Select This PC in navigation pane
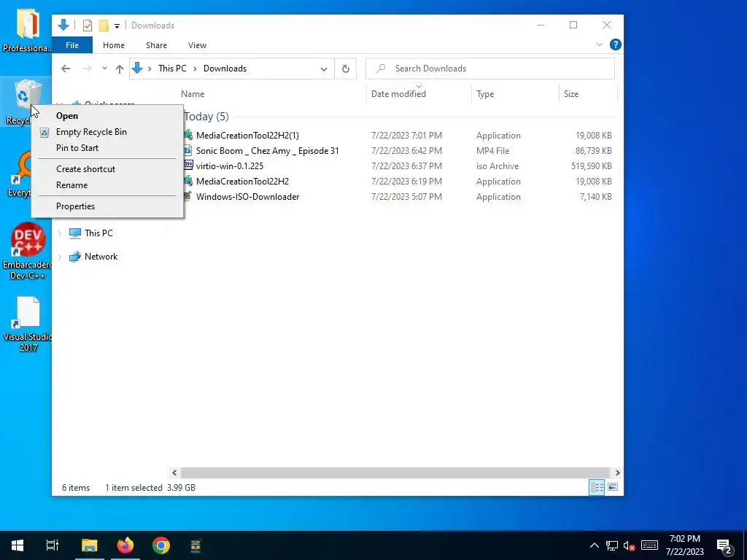The image size is (747, 560). coord(98,233)
